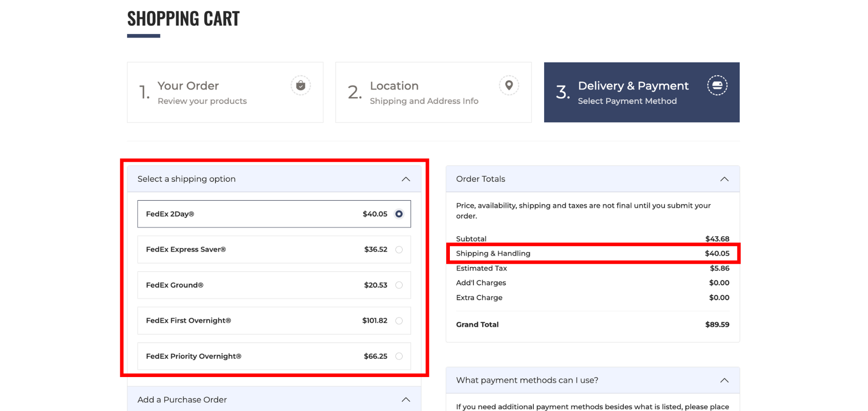Click the Add'l Charges label
The width and height of the screenshot is (868, 411).
(481, 283)
